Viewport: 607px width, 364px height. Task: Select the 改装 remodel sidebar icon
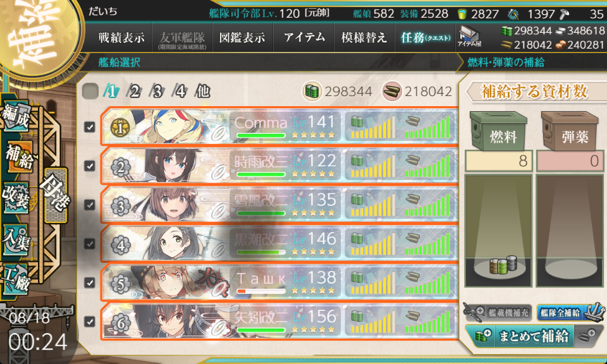[x=16, y=197]
